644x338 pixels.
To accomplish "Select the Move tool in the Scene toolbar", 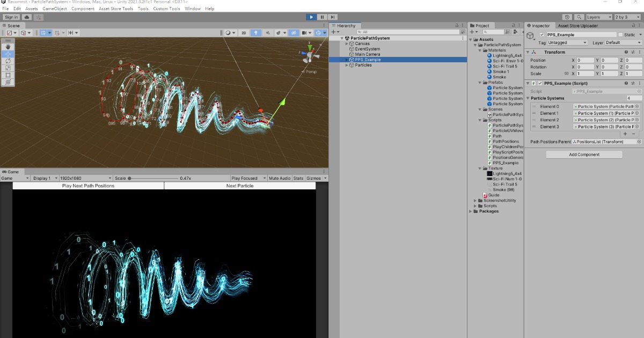I will (9, 54).
